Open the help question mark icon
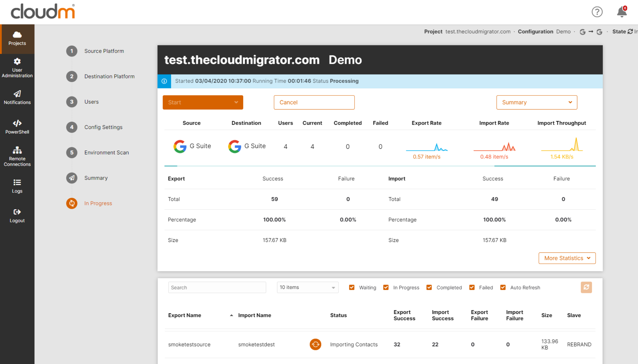The image size is (638, 364). coord(597,12)
